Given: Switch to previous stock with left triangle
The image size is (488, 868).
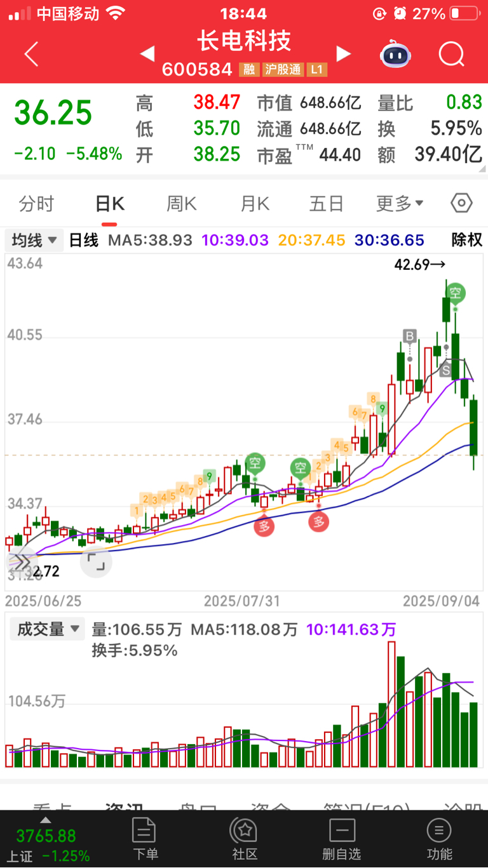Looking at the screenshot, I should click(x=147, y=54).
